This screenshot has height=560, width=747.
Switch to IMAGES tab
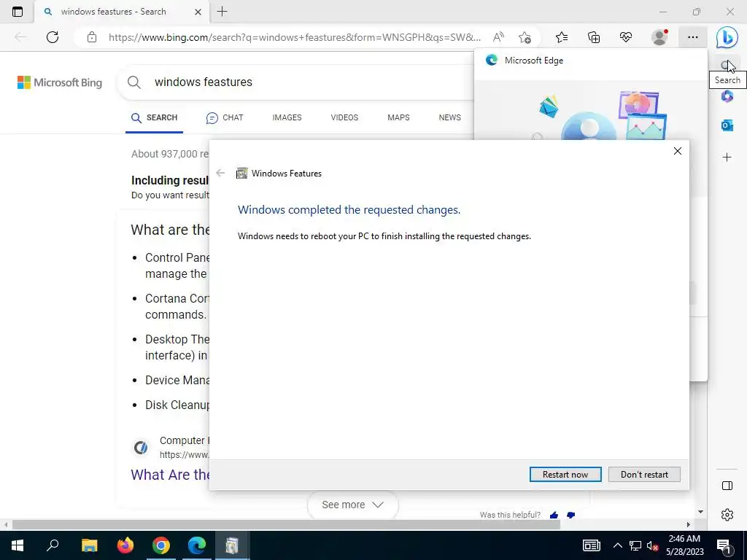tap(287, 117)
